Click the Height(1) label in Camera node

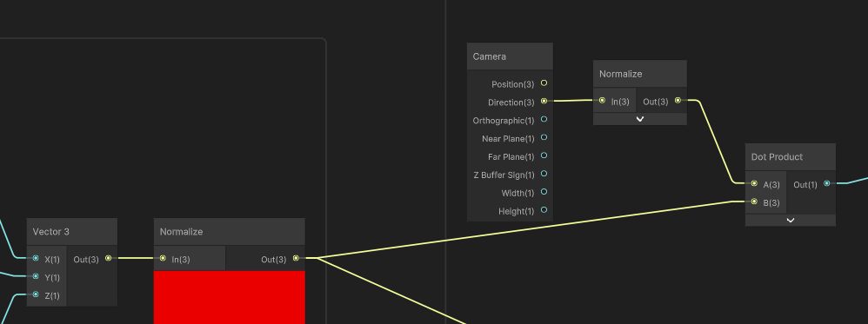[x=517, y=211]
